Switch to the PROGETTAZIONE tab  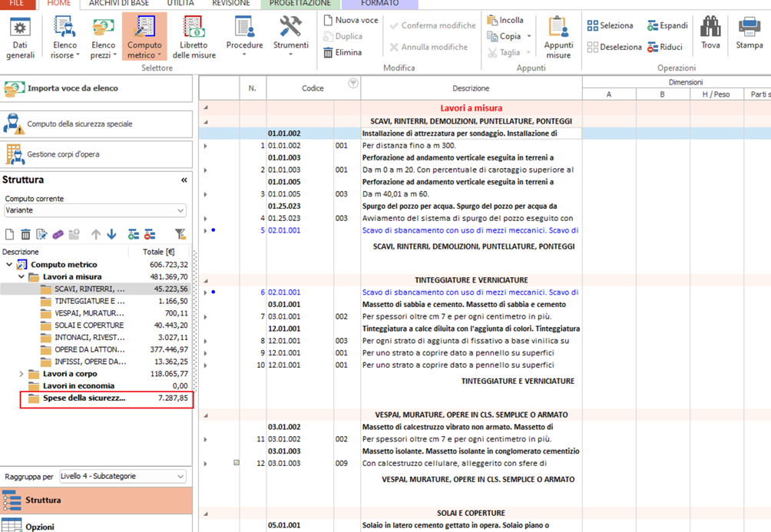tap(300, 3)
